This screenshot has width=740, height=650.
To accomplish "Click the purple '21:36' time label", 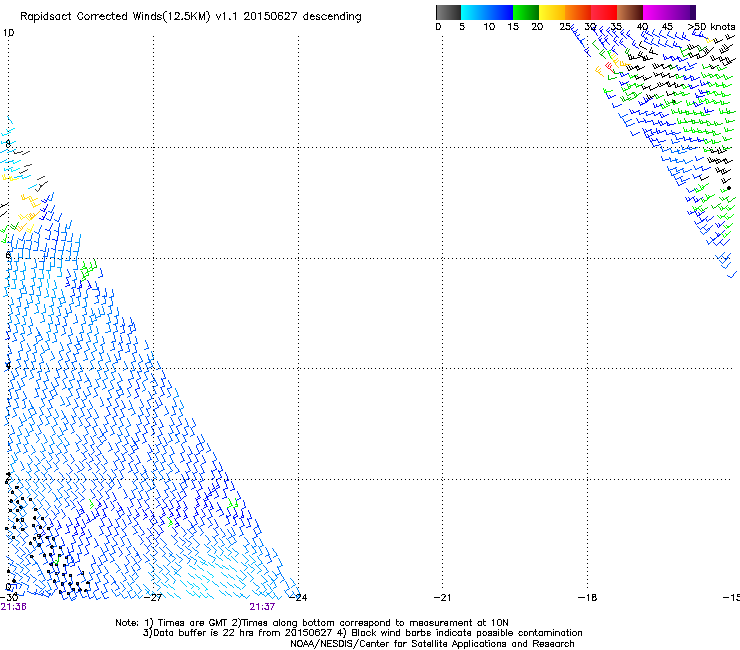I will pyautogui.click(x=14, y=607).
